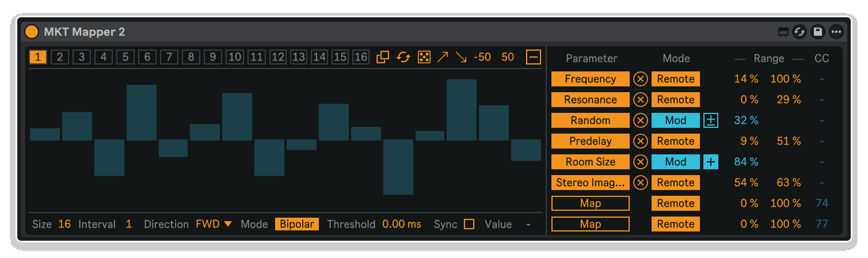The image size is (868, 258).
Task: Toggle Resonance row Remote mode
Action: click(x=676, y=100)
